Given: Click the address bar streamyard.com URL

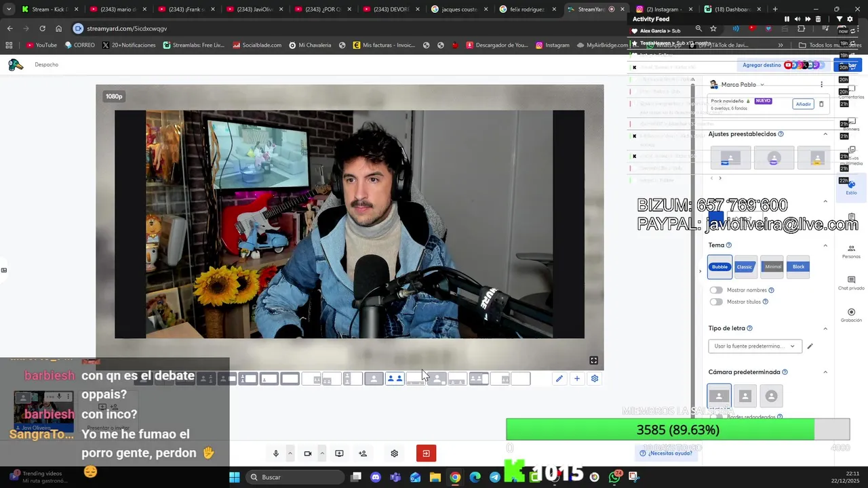Looking at the screenshot, I should [x=127, y=28].
